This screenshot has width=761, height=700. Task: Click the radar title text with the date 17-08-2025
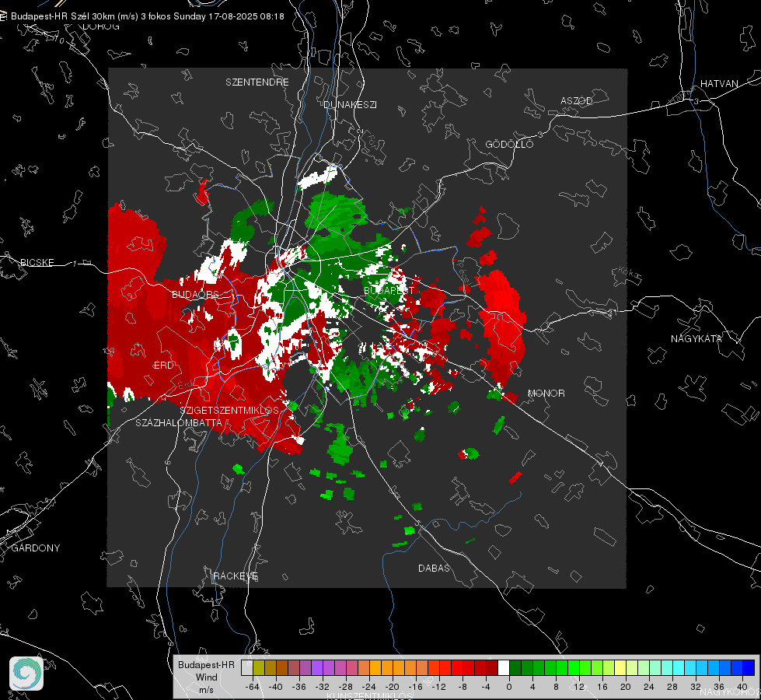pyautogui.click(x=148, y=16)
